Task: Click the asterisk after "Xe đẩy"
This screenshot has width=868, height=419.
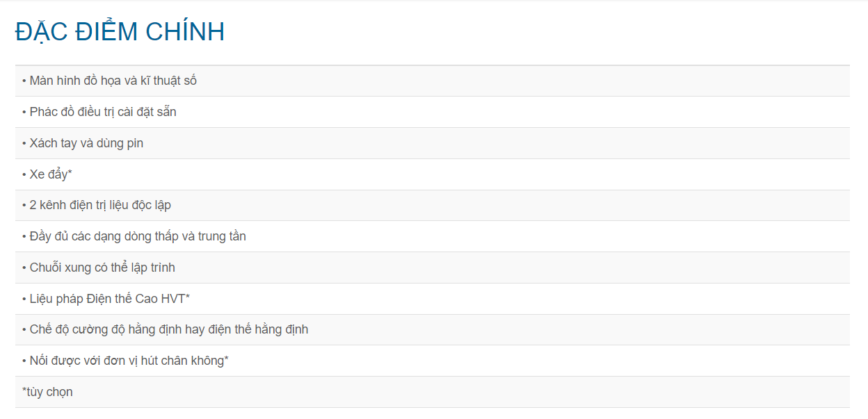Action: (x=70, y=173)
